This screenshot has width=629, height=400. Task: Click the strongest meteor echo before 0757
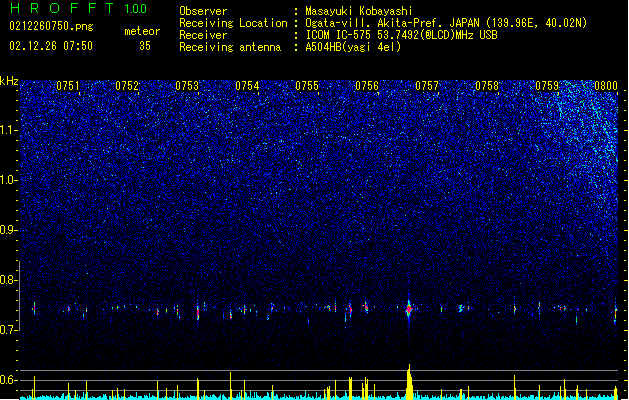point(409,309)
